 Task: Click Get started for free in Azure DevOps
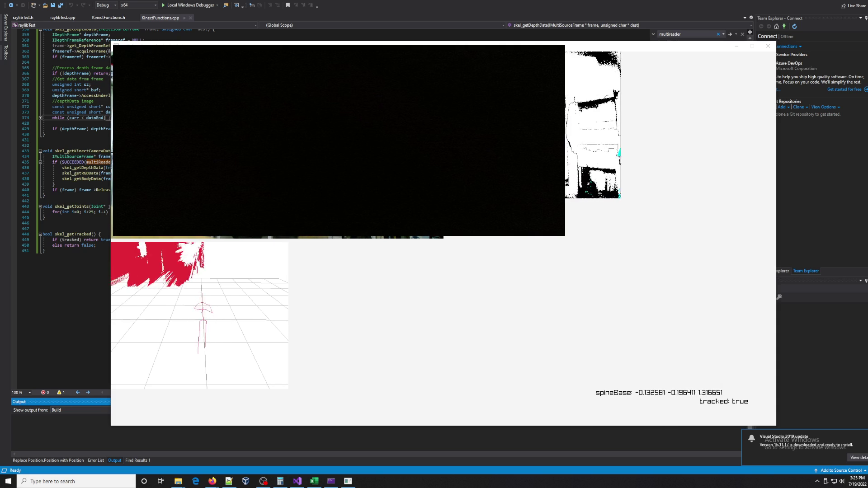(844, 89)
